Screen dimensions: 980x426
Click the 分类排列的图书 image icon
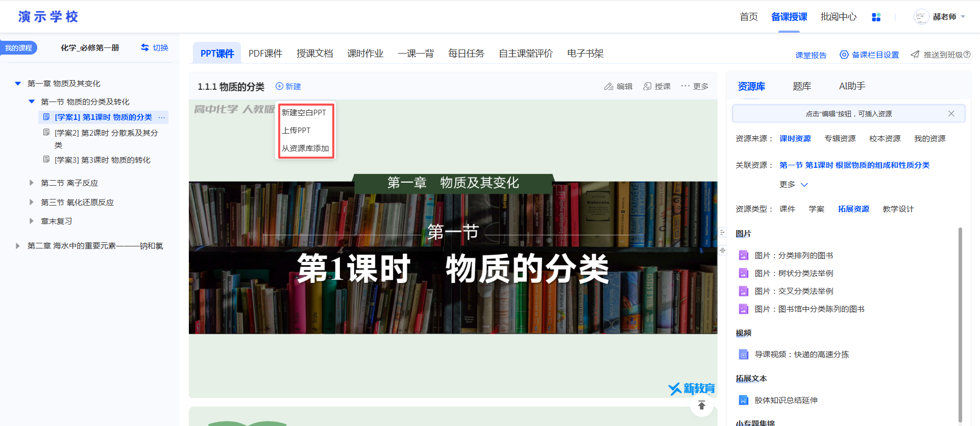744,256
